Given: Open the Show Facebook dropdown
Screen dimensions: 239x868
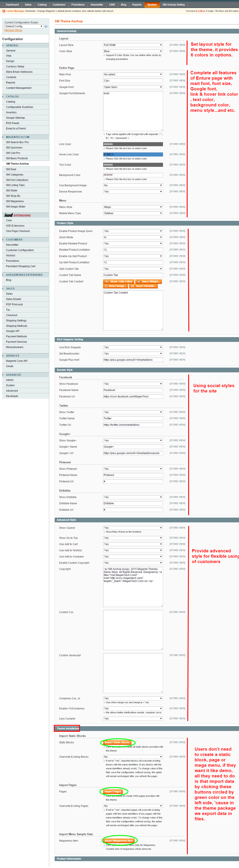Looking at the screenshot, I should 133,384.
